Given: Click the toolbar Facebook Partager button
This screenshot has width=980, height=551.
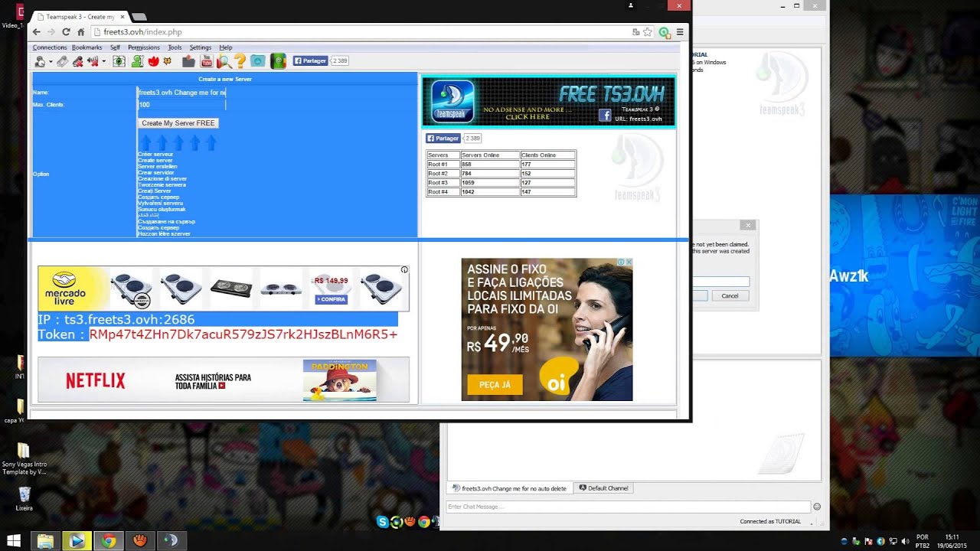Looking at the screenshot, I should (x=310, y=60).
